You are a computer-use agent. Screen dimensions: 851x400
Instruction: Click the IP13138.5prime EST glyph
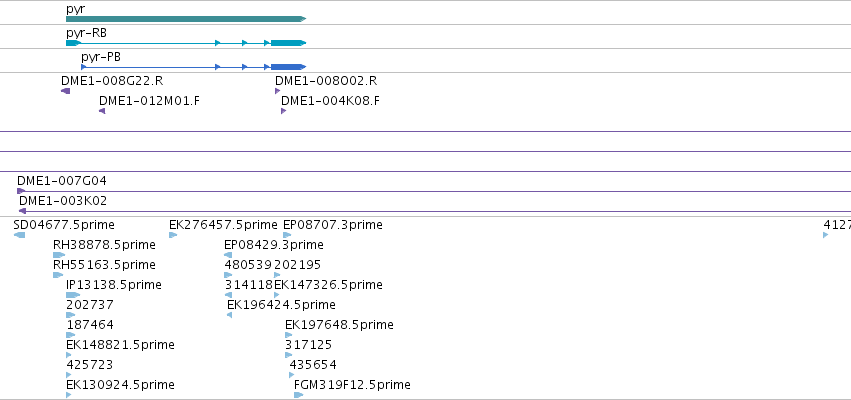tap(73, 295)
